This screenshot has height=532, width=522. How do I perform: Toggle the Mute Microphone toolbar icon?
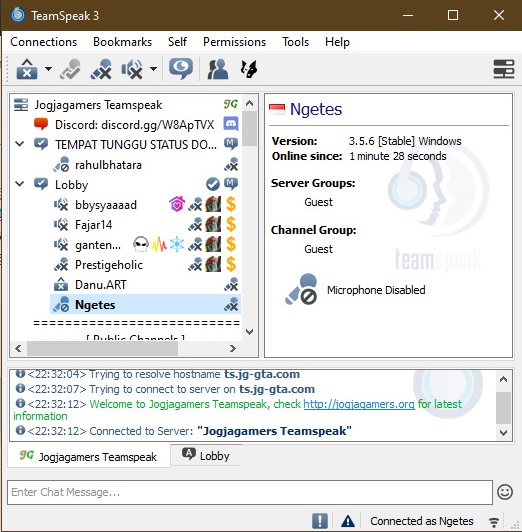click(x=101, y=69)
